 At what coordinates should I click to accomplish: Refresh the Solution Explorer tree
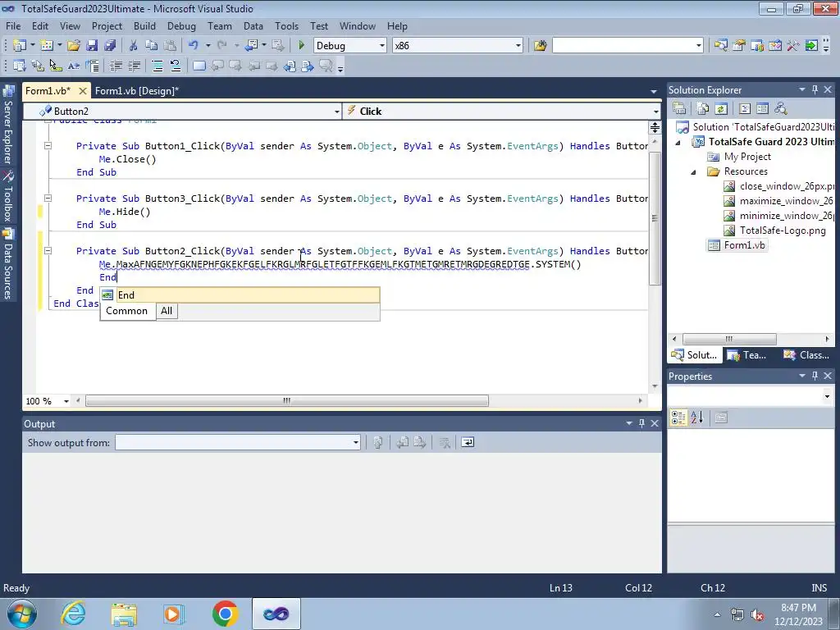click(721, 109)
